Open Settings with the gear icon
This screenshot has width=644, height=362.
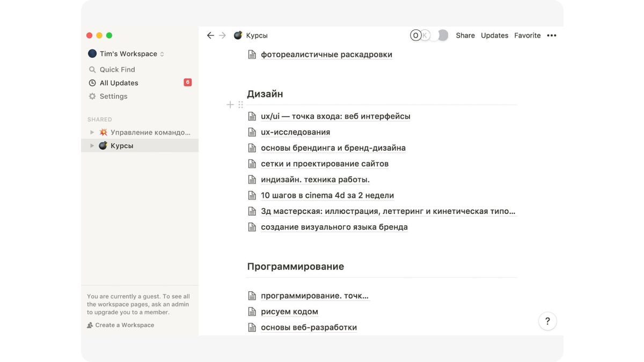pos(92,96)
